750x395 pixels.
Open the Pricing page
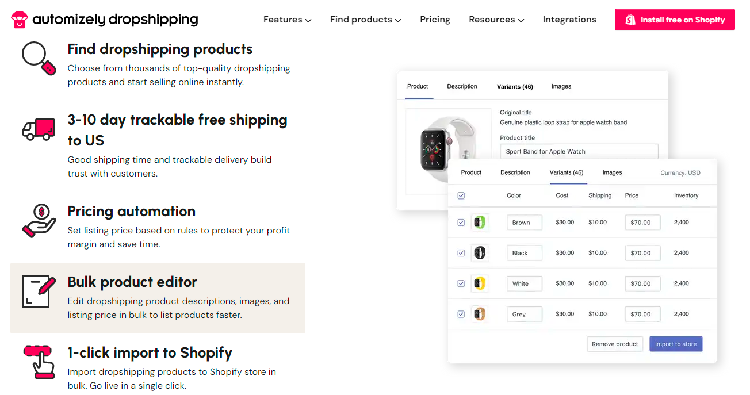(435, 20)
